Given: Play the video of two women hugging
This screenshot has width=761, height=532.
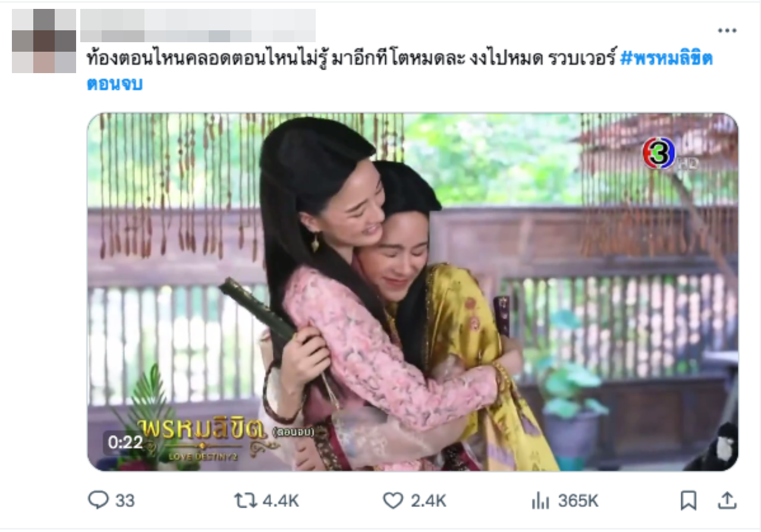Looking at the screenshot, I should coord(413,292).
